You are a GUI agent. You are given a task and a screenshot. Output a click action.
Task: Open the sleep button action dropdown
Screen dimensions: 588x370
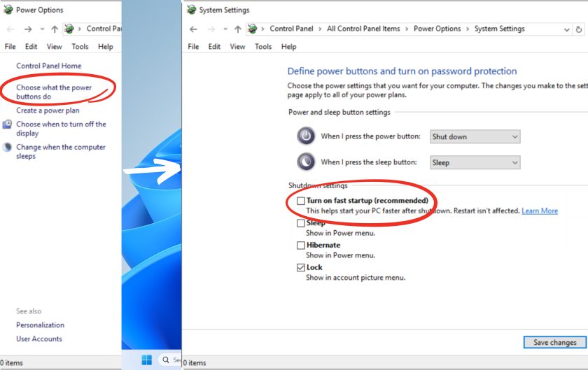475,162
